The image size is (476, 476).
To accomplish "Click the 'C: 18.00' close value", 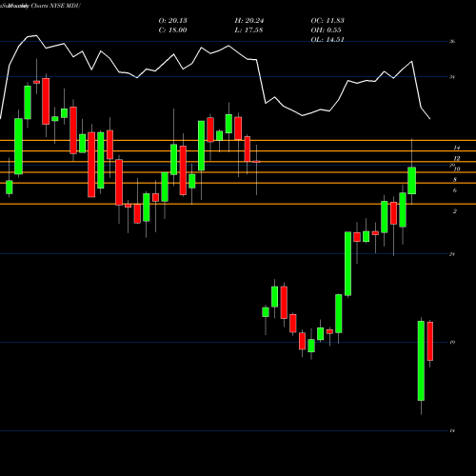I will 172,30.
